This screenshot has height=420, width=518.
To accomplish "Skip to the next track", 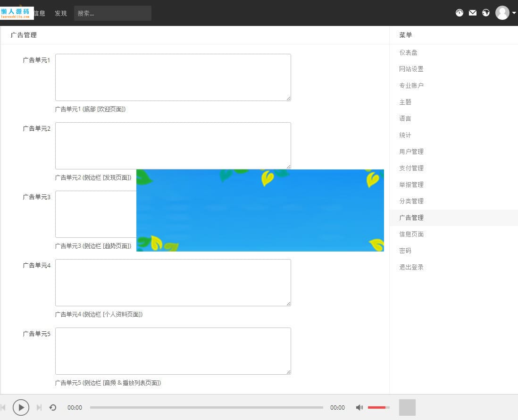I will click(39, 407).
